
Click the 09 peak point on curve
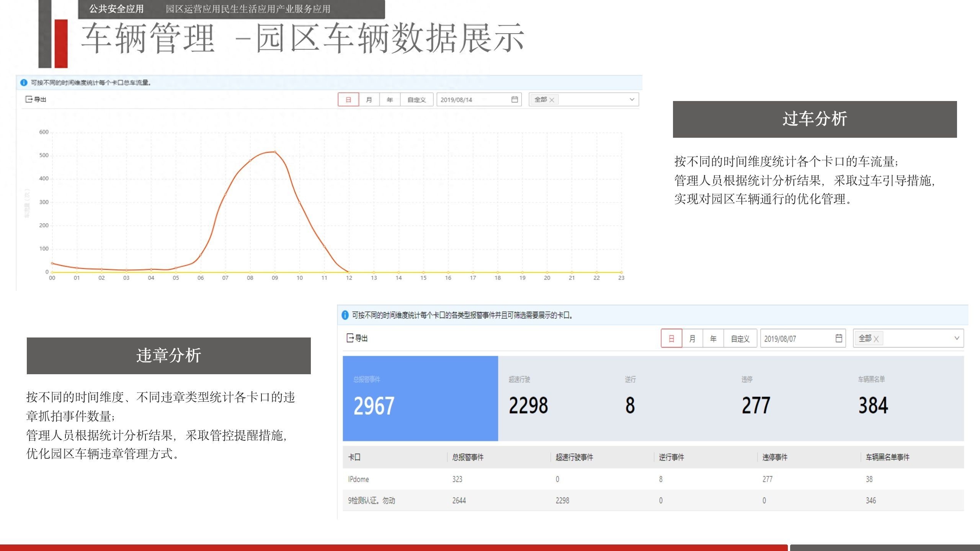click(275, 152)
